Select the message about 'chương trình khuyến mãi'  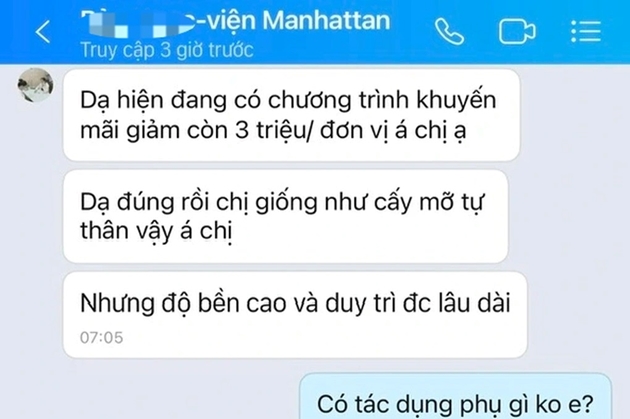(x=291, y=115)
